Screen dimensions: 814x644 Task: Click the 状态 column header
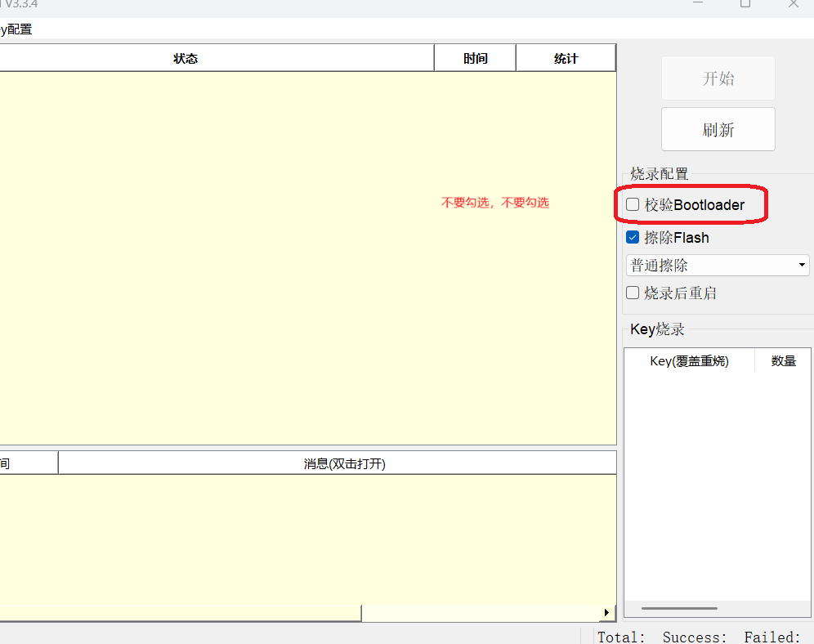point(186,57)
